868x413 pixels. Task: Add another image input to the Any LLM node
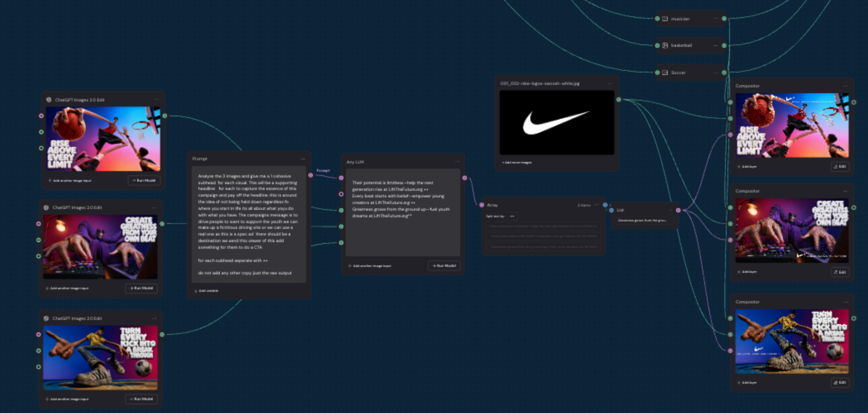[x=369, y=266]
